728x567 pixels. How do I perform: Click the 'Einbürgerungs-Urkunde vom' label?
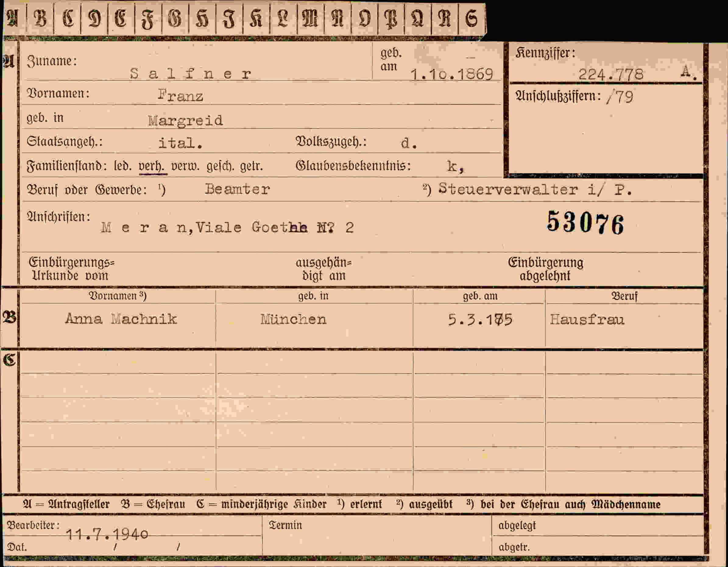pyautogui.click(x=71, y=269)
